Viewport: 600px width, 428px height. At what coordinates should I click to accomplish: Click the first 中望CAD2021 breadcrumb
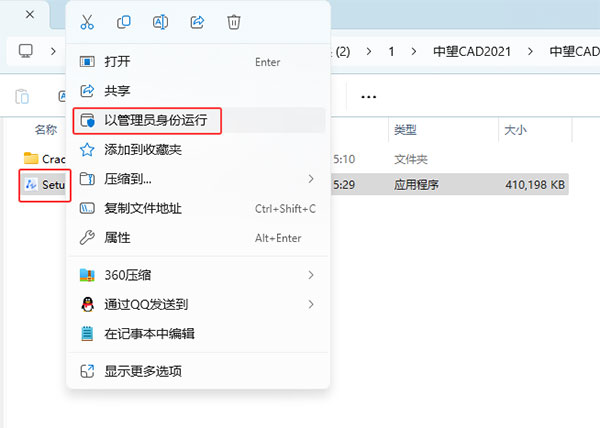pyautogui.click(x=472, y=51)
